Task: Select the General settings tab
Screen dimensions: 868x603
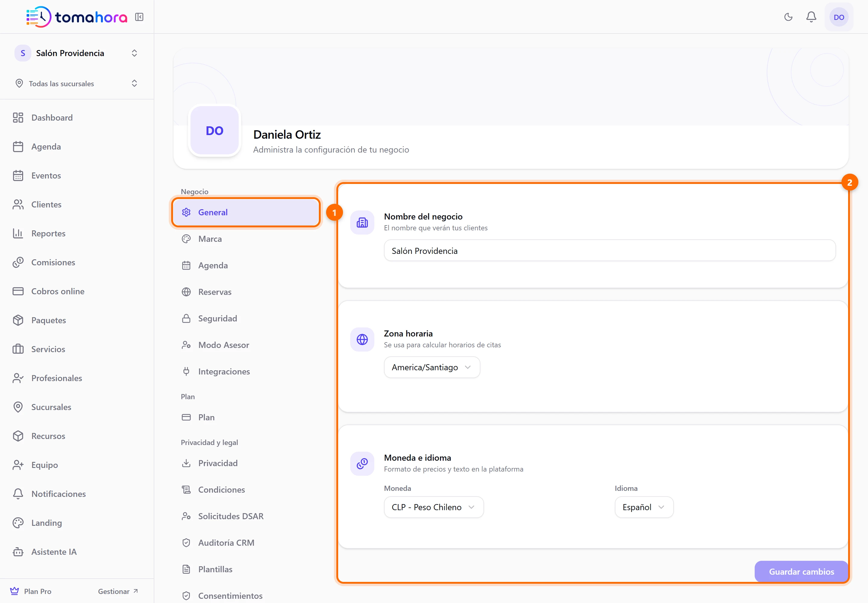Action: (x=246, y=212)
